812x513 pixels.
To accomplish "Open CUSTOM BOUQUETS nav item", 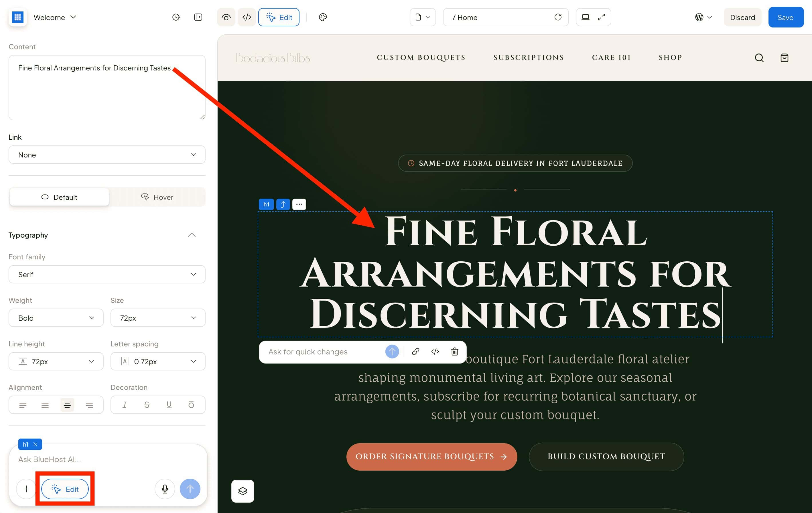I will click(x=421, y=58).
